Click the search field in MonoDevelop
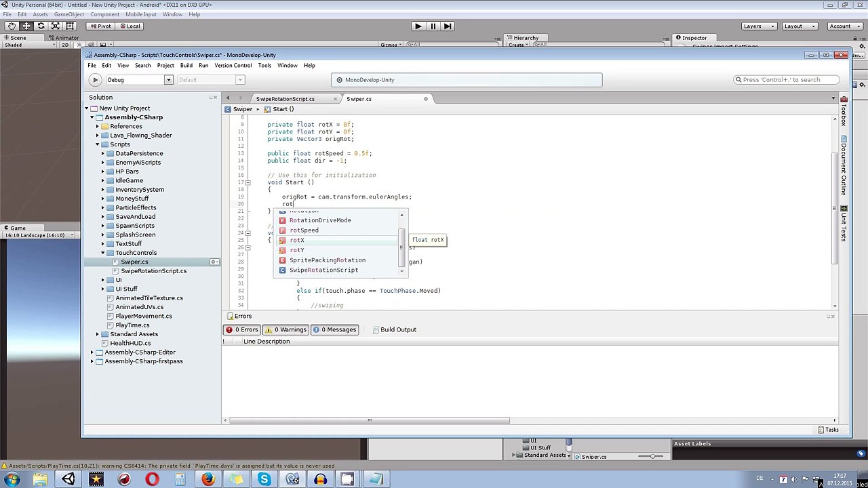The image size is (868, 488). (x=787, y=80)
